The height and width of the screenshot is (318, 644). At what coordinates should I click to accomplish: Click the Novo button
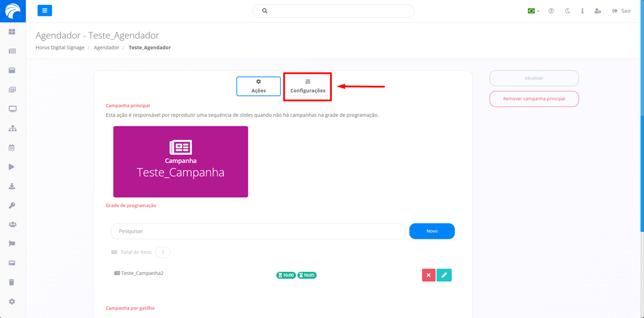431,231
